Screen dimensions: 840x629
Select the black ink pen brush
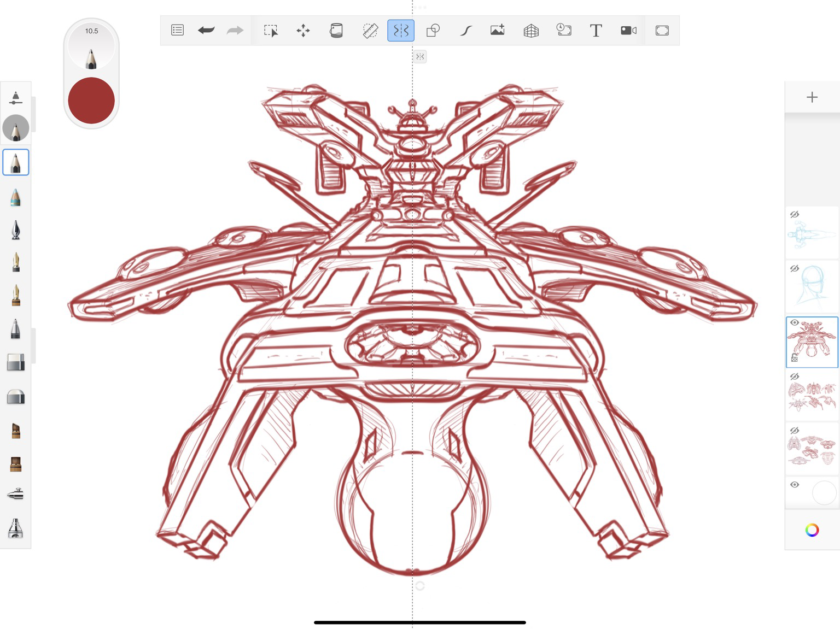point(16,230)
